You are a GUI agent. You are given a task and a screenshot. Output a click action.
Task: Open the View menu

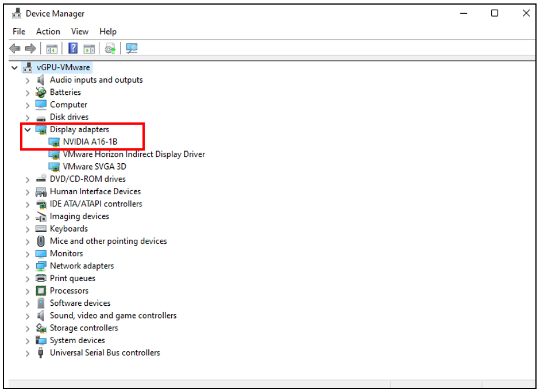[80, 32]
